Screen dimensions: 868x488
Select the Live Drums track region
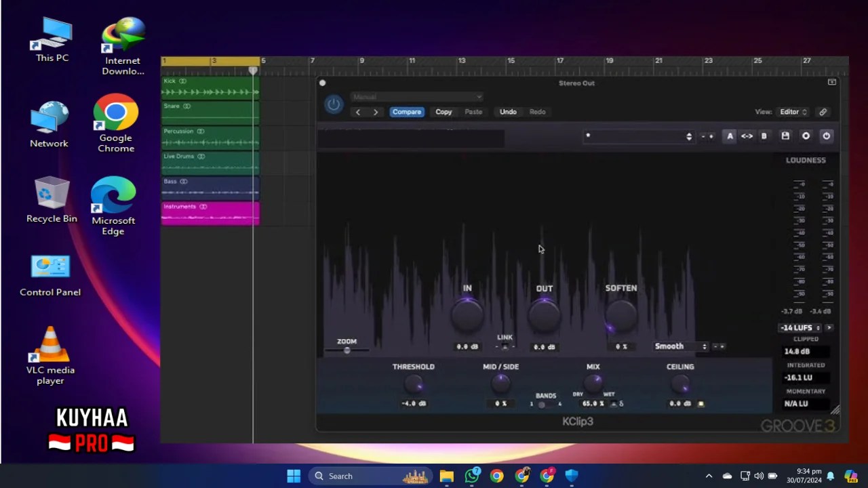(x=210, y=163)
